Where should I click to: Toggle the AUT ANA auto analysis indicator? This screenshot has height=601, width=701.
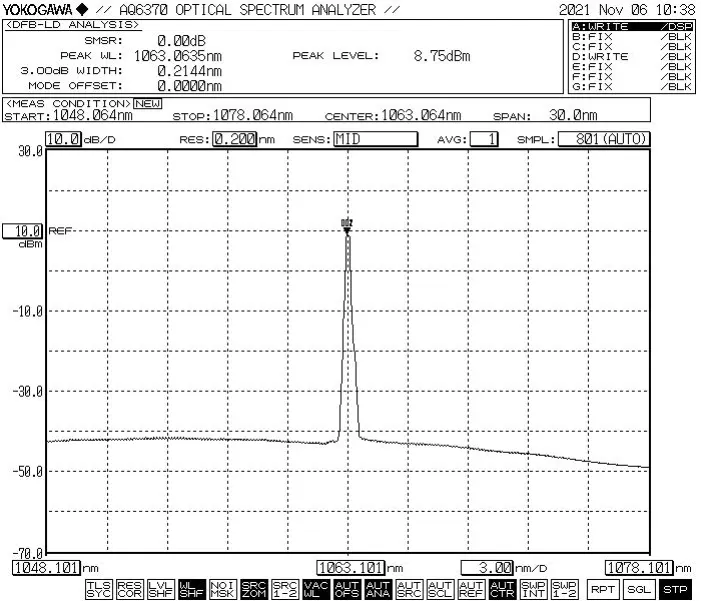[x=378, y=589]
